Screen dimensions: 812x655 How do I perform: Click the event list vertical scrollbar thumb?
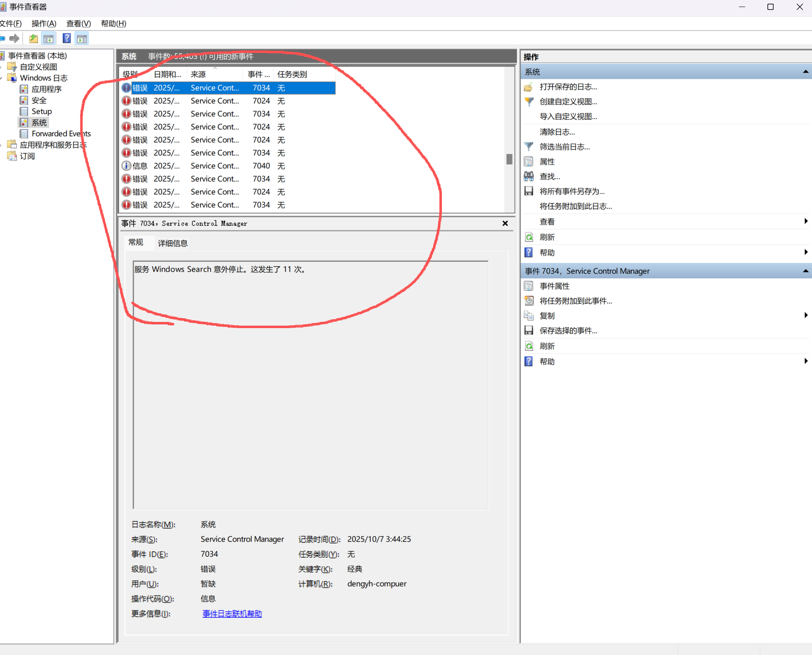(x=509, y=159)
